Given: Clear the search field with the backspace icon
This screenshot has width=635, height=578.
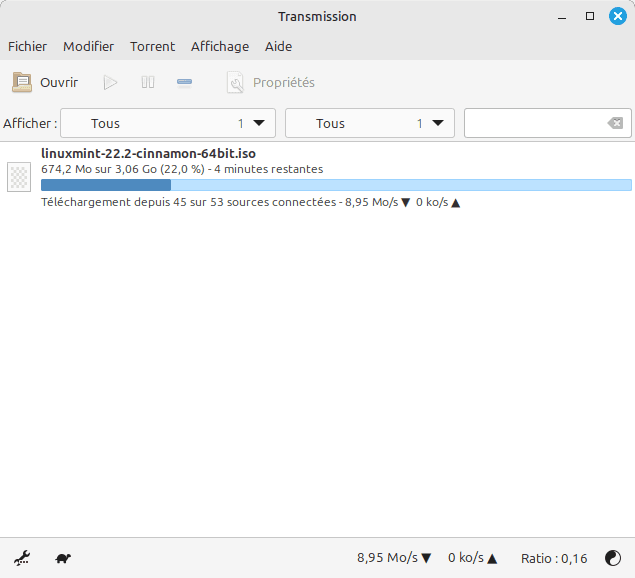Looking at the screenshot, I should [615, 123].
